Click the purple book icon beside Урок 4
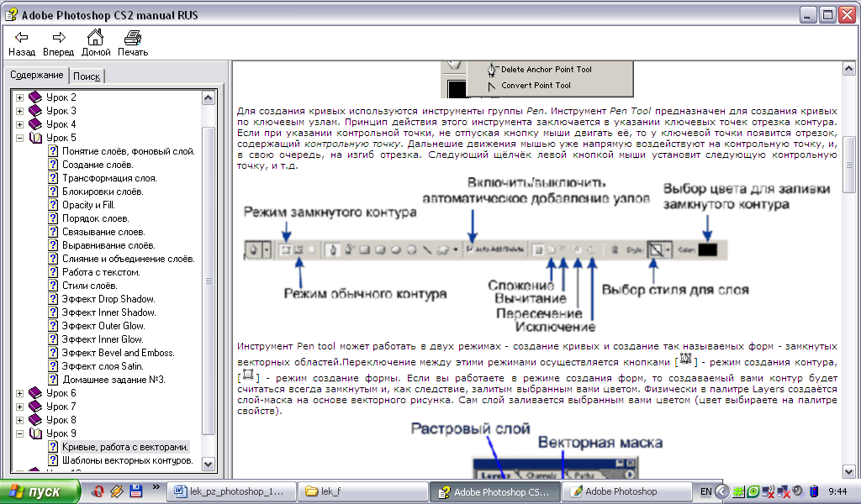The image size is (861, 504). (35, 124)
